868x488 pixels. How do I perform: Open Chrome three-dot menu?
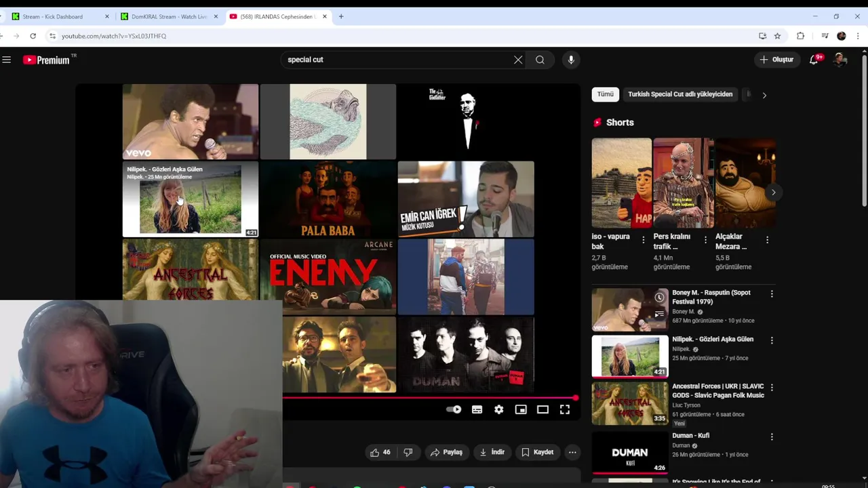858,36
